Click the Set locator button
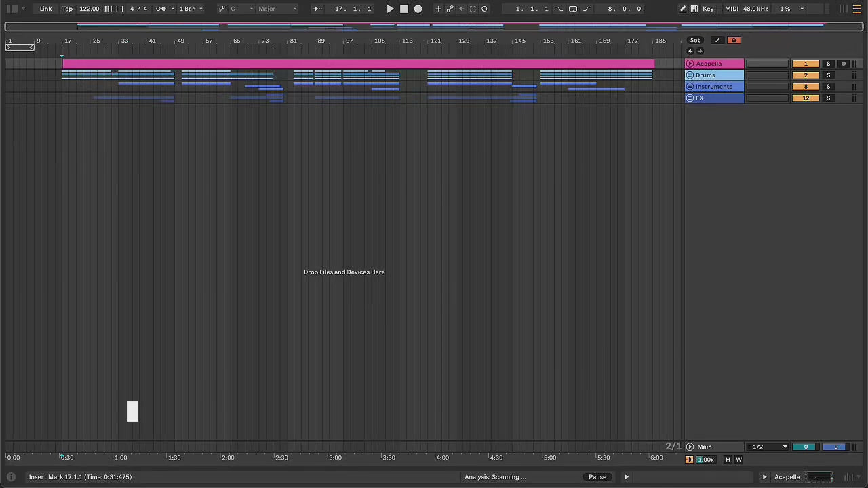 tap(694, 40)
